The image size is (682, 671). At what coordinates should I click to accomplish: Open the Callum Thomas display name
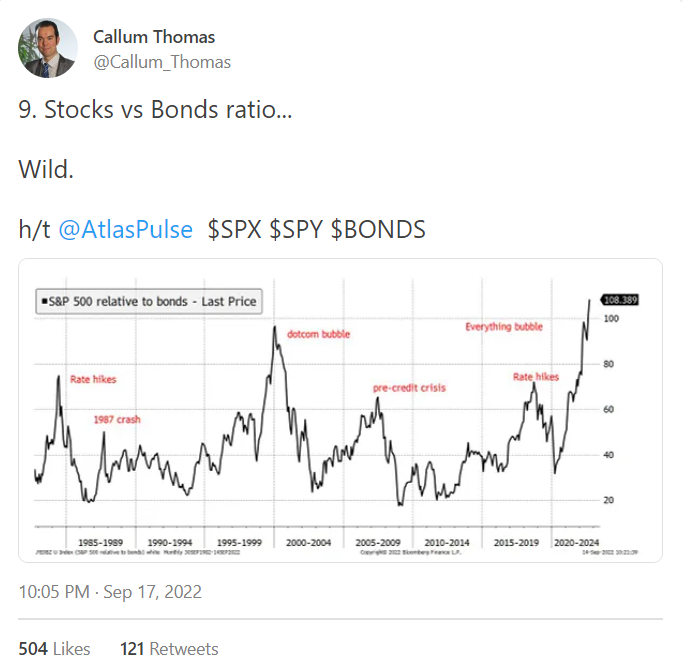click(x=153, y=37)
